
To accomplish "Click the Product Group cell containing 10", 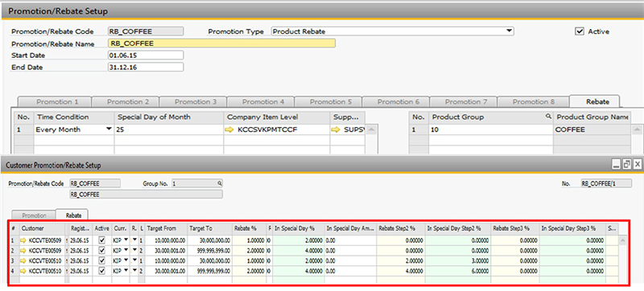I will click(x=491, y=129).
